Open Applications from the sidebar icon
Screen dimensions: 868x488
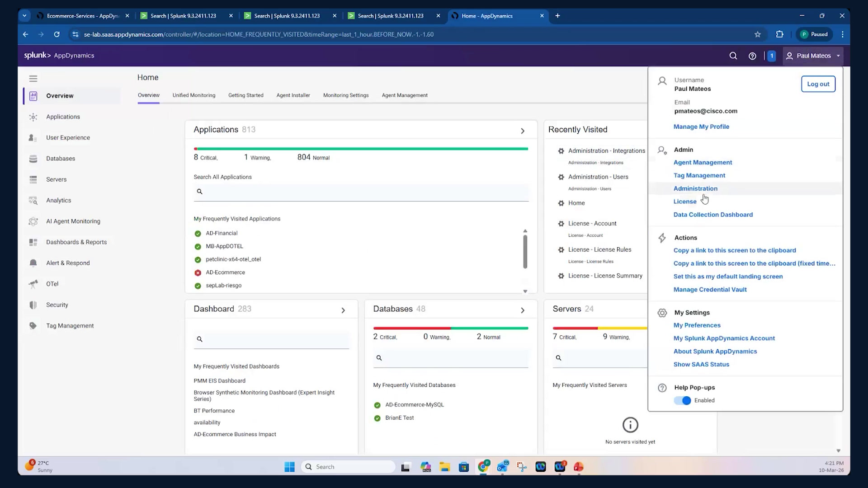(x=33, y=117)
